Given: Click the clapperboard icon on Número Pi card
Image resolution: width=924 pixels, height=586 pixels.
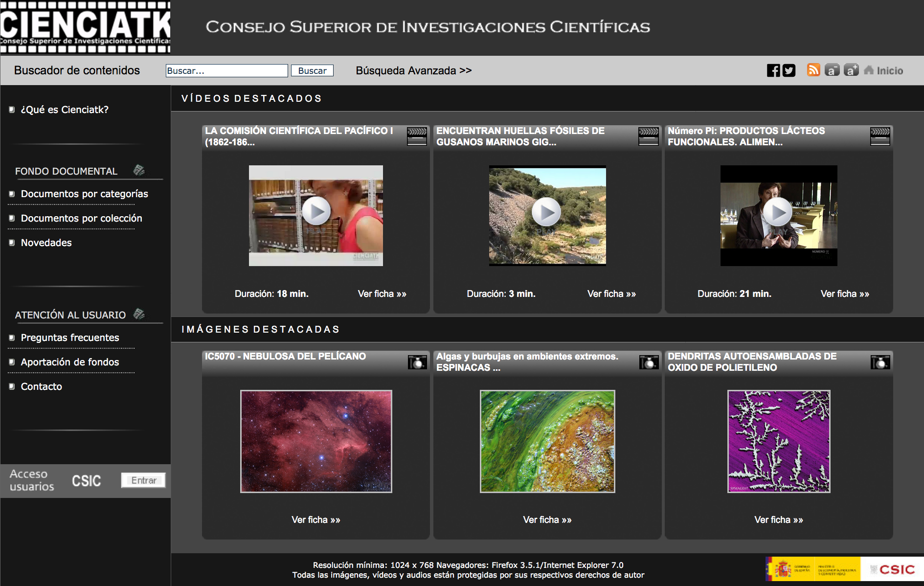Looking at the screenshot, I should click(x=880, y=136).
